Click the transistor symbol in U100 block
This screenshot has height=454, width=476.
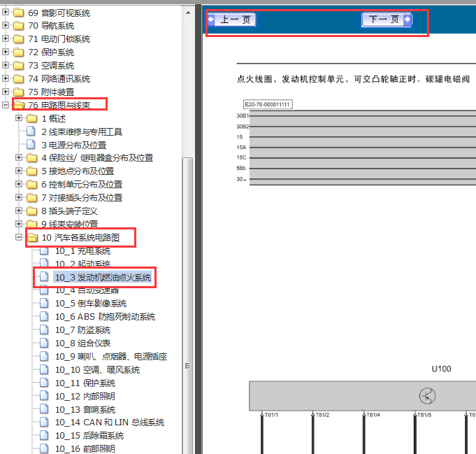click(427, 396)
